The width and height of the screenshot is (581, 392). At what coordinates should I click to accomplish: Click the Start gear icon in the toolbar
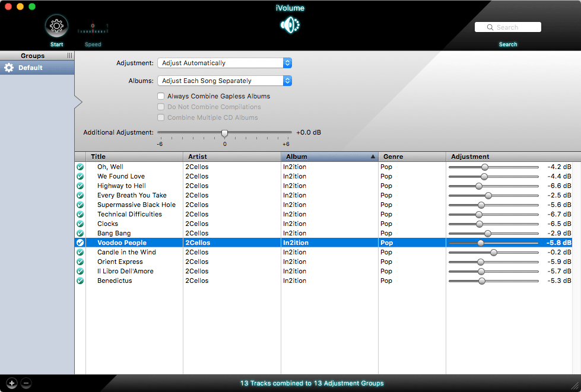[x=56, y=26]
